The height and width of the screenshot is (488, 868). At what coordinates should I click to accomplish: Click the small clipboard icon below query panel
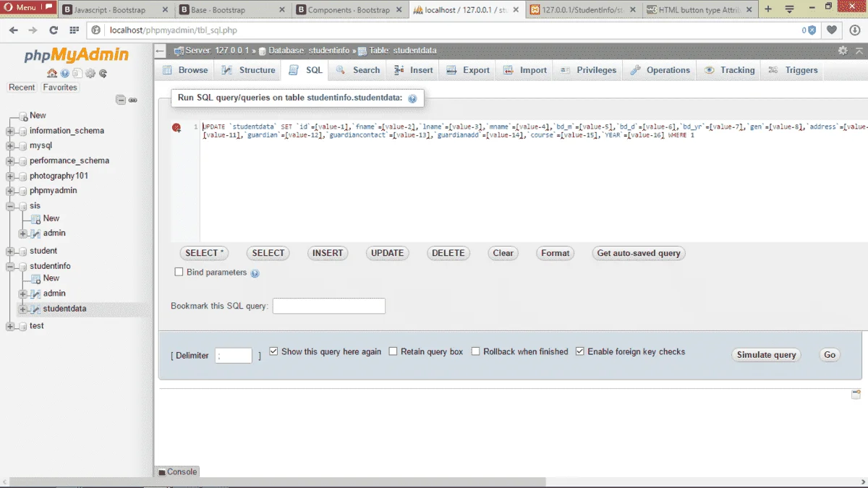(856, 394)
